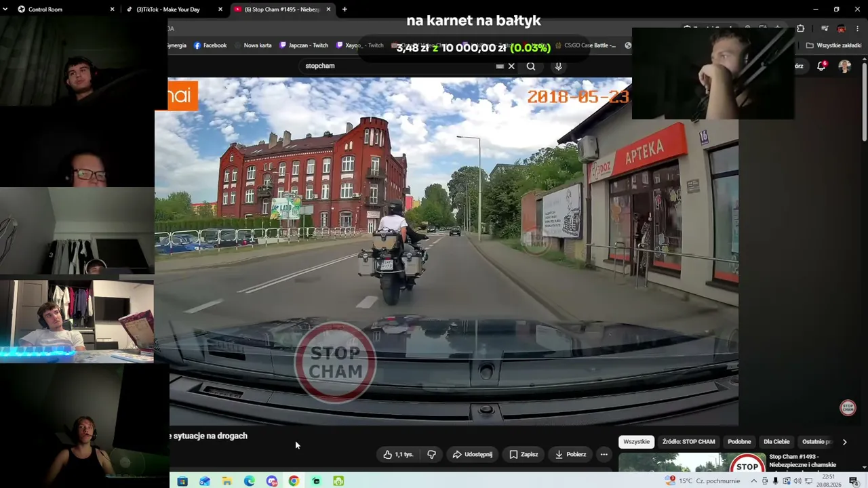Open the browser profile avatar icon
The width and height of the screenshot is (868, 488).
point(842,28)
